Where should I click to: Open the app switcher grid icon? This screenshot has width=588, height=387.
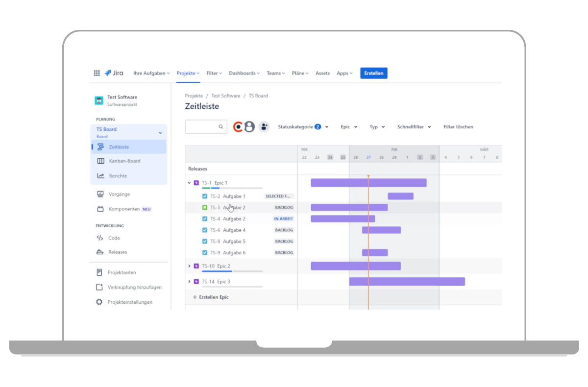97,73
